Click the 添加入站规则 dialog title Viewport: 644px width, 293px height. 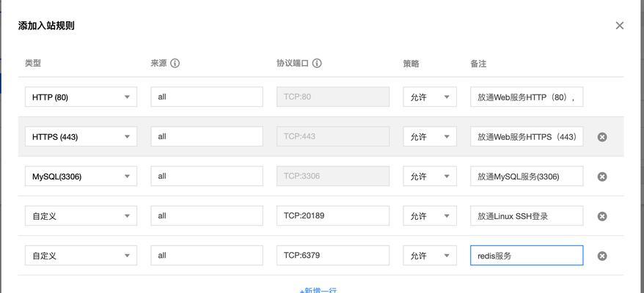(46, 26)
